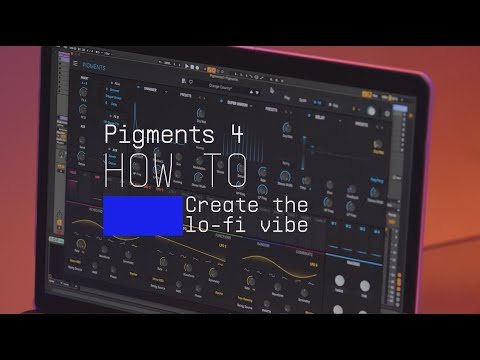
Task: Open the settings gear icon
Action: (387, 114)
